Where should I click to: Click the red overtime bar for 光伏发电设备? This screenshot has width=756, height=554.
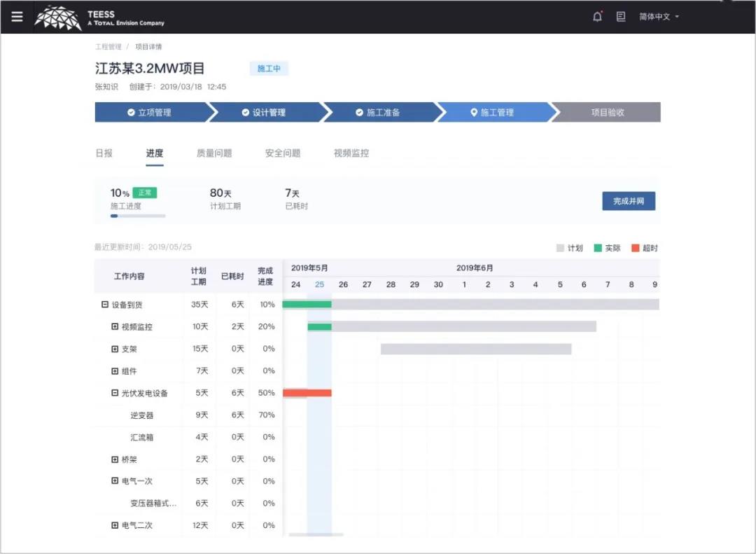307,393
